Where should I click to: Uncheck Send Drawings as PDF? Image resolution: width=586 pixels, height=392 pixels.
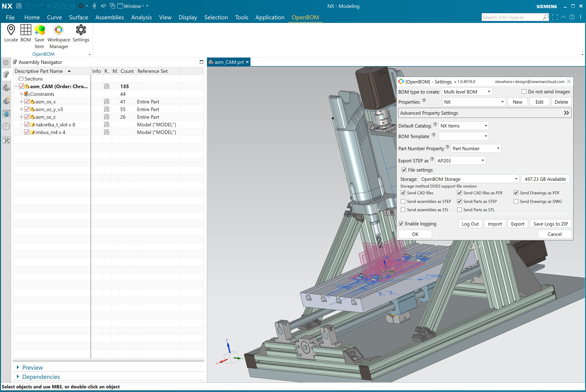point(516,193)
